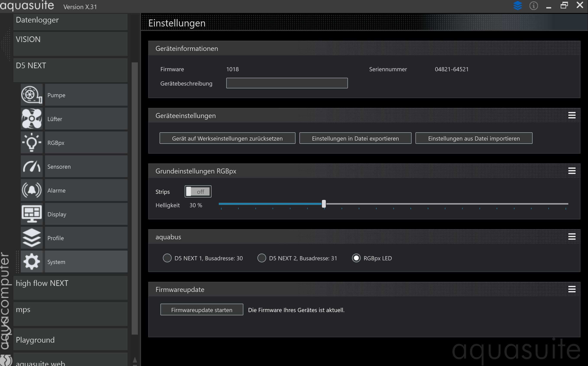The image size is (588, 366).
Task: Select the Display monitor icon
Action: (32, 214)
